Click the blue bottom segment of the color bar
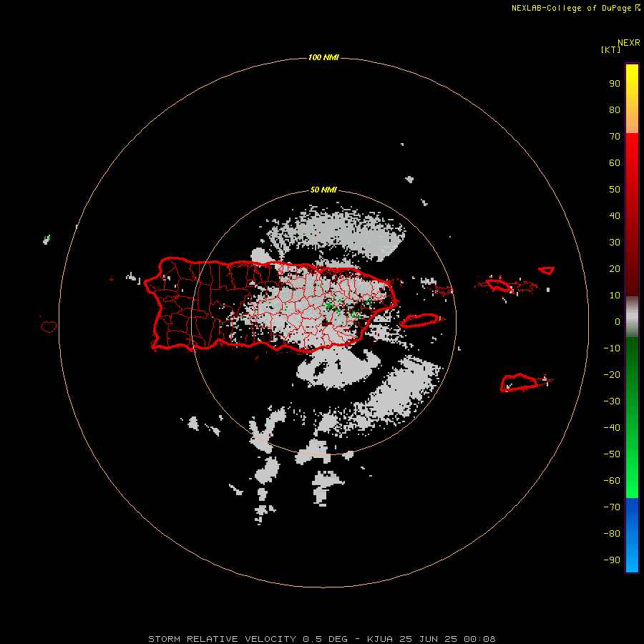Viewport: 644px width, 644px height. 632,535
